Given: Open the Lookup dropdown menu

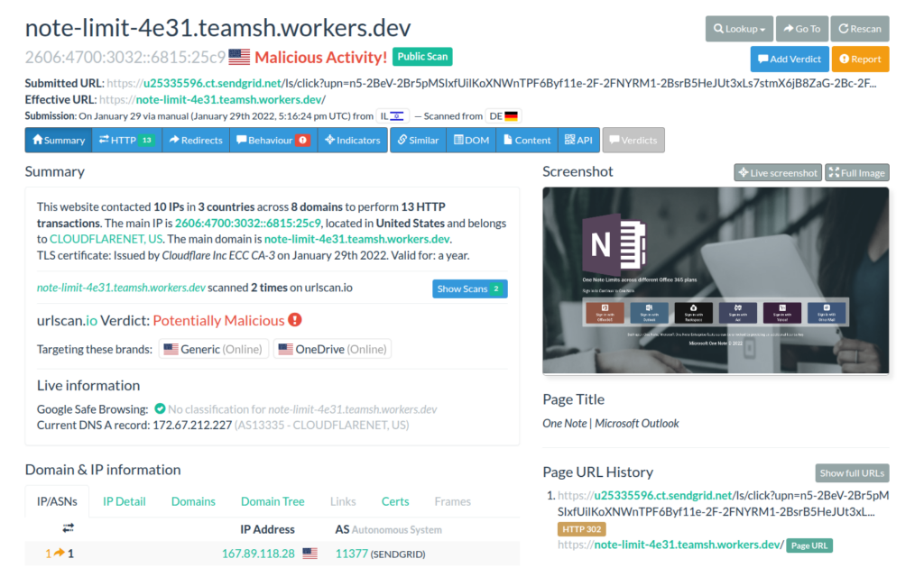Looking at the screenshot, I should 738,29.
